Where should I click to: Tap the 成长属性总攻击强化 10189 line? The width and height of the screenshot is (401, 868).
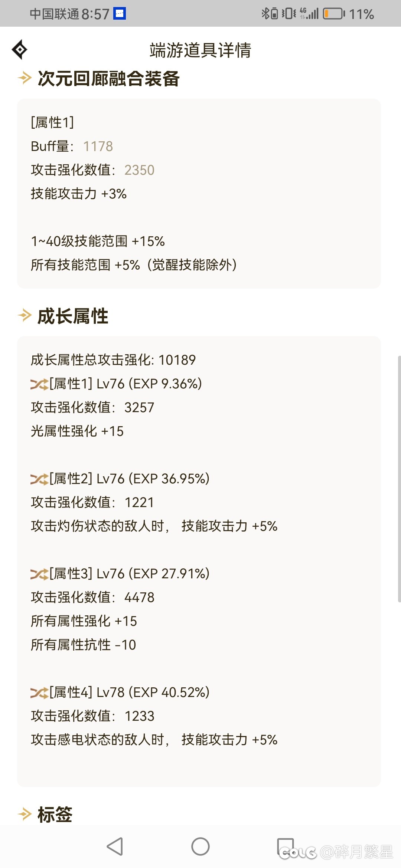pyautogui.click(x=113, y=360)
